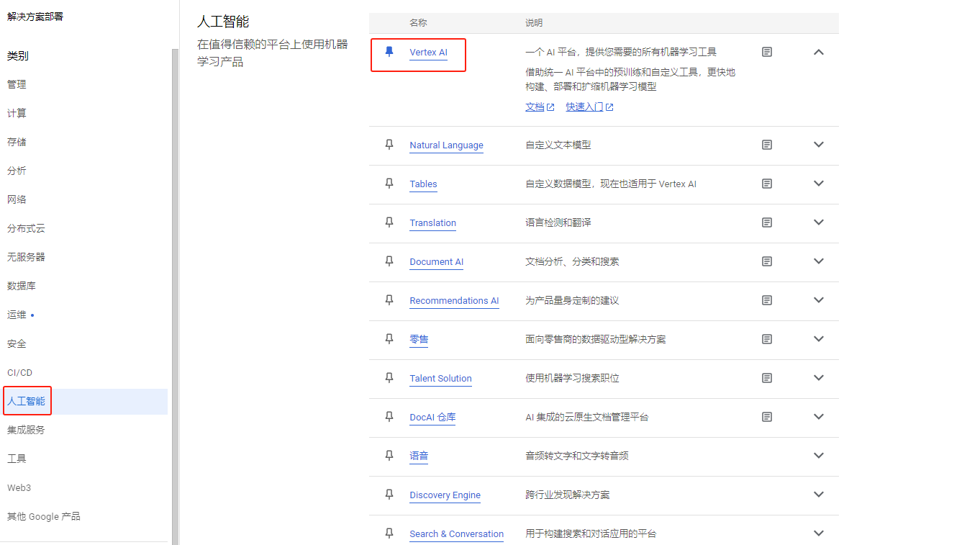Open the 快速入门 link under Vertex AI

(x=589, y=107)
